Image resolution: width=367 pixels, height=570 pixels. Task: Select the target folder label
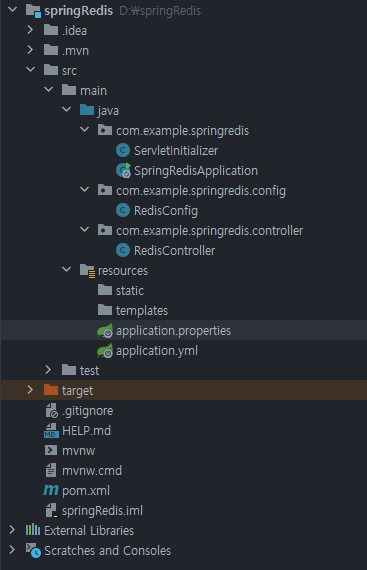pos(77,391)
